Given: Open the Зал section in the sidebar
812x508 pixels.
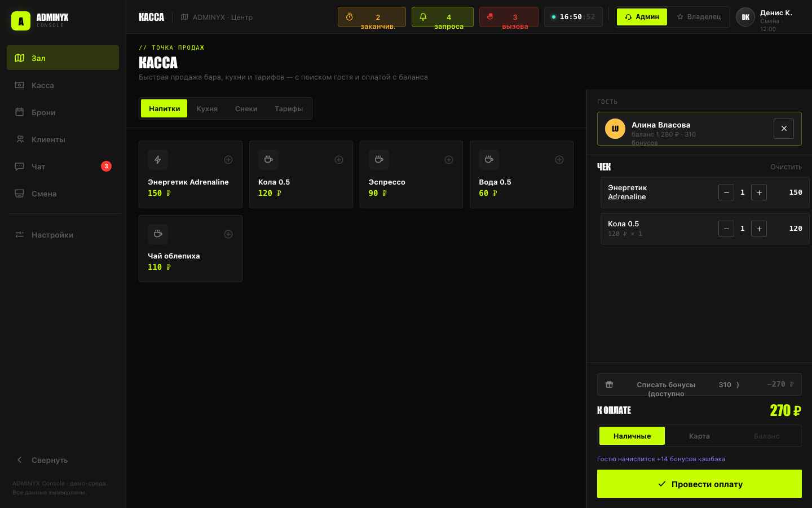Looking at the screenshot, I should tap(63, 58).
